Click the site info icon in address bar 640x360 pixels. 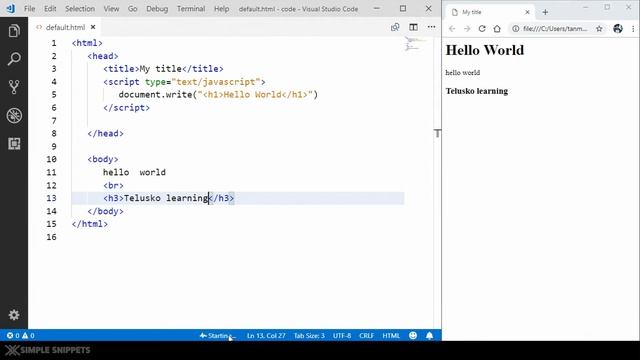(516, 29)
